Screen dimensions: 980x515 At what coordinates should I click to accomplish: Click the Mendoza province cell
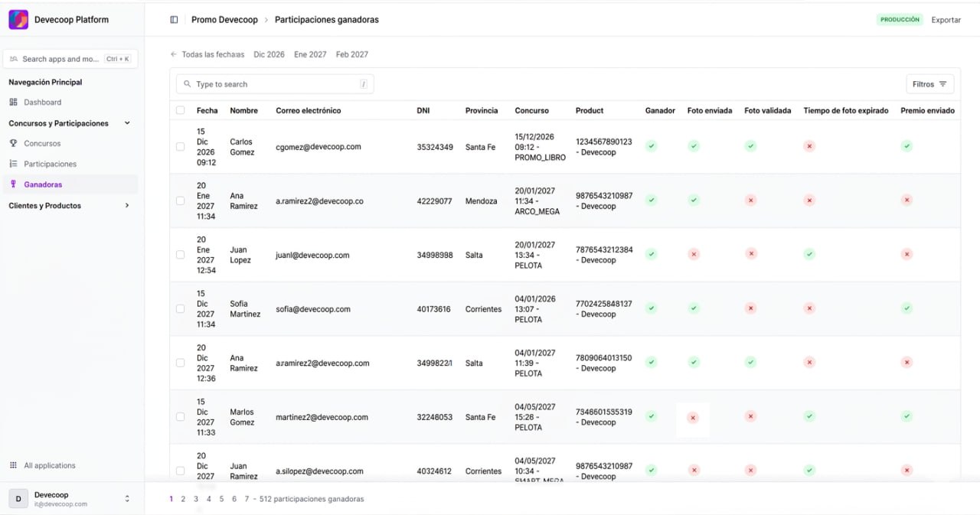[x=482, y=201]
